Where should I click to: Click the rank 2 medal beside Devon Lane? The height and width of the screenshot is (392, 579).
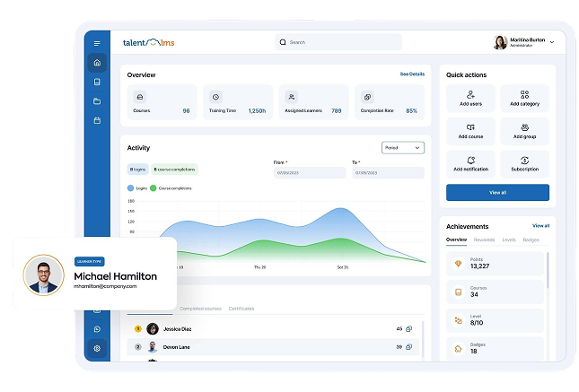137,347
